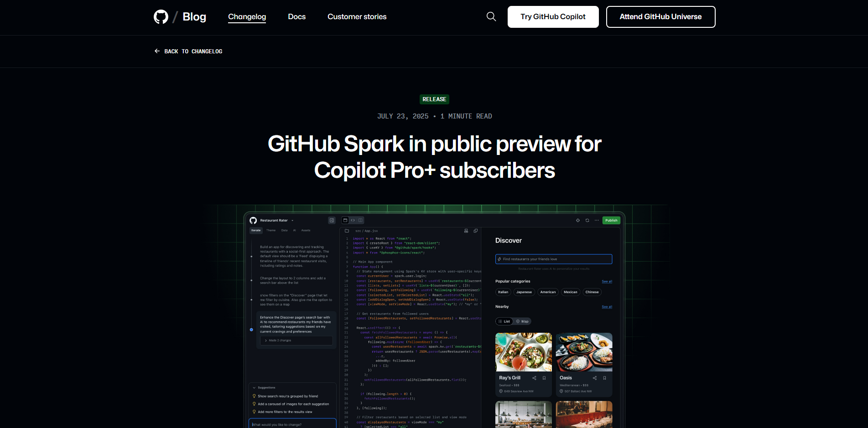Open Customer stories nav item

point(357,17)
